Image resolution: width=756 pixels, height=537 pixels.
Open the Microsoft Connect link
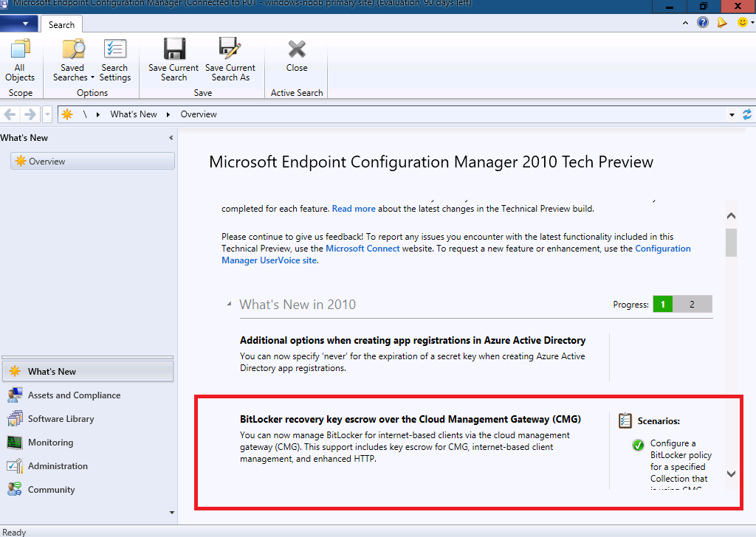coord(362,249)
